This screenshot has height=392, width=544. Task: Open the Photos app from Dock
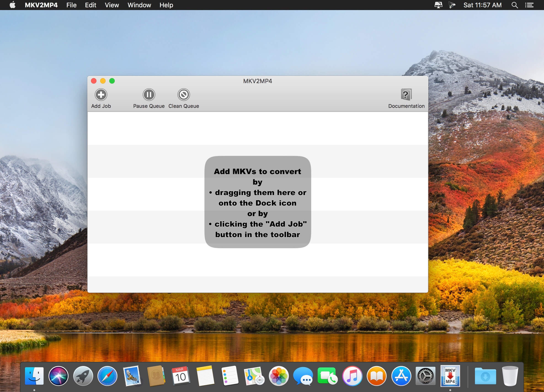(278, 376)
